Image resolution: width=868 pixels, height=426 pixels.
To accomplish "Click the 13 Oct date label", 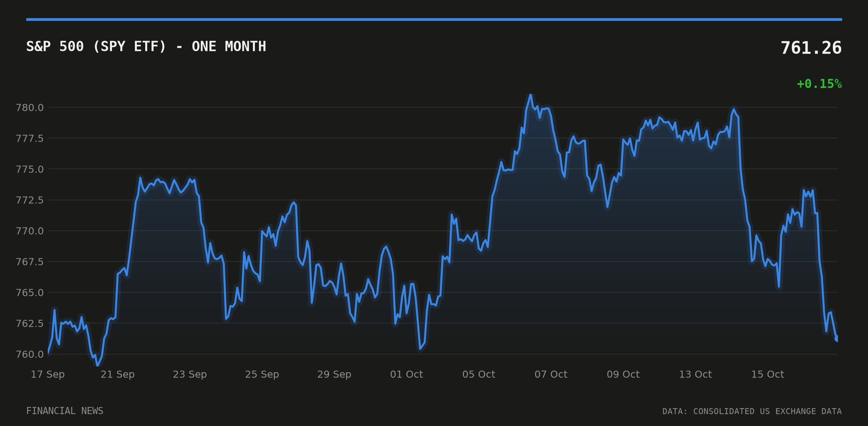I will coord(695,374).
